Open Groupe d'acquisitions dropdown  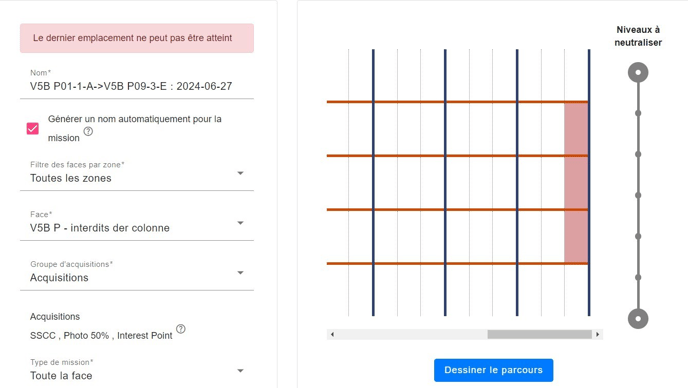point(137,273)
